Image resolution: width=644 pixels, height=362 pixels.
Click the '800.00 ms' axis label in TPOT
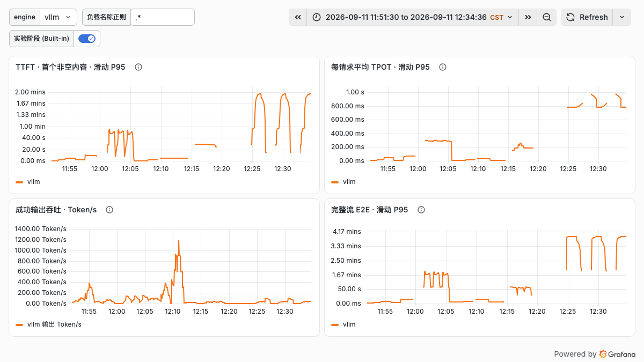click(348, 106)
